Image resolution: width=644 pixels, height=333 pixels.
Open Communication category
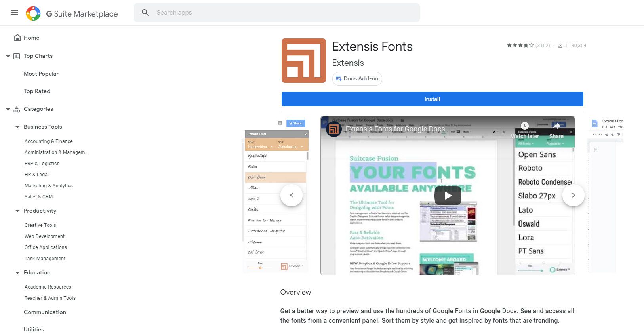(45, 312)
